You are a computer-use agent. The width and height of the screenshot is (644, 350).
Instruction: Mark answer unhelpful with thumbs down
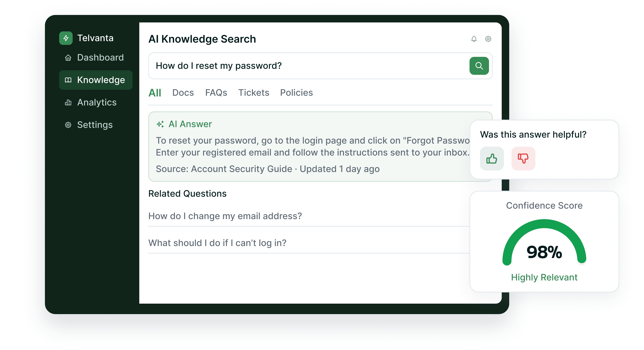pyautogui.click(x=523, y=159)
